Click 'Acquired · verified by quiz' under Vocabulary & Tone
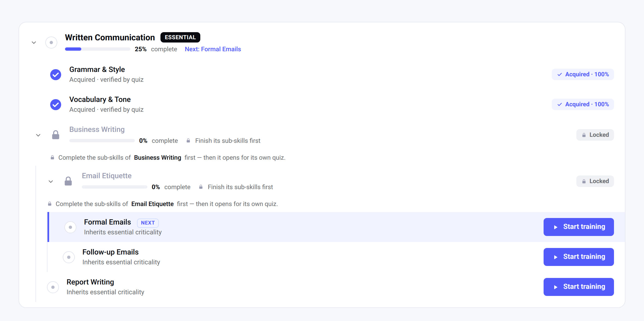This screenshot has height=321, width=644. coord(106,110)
